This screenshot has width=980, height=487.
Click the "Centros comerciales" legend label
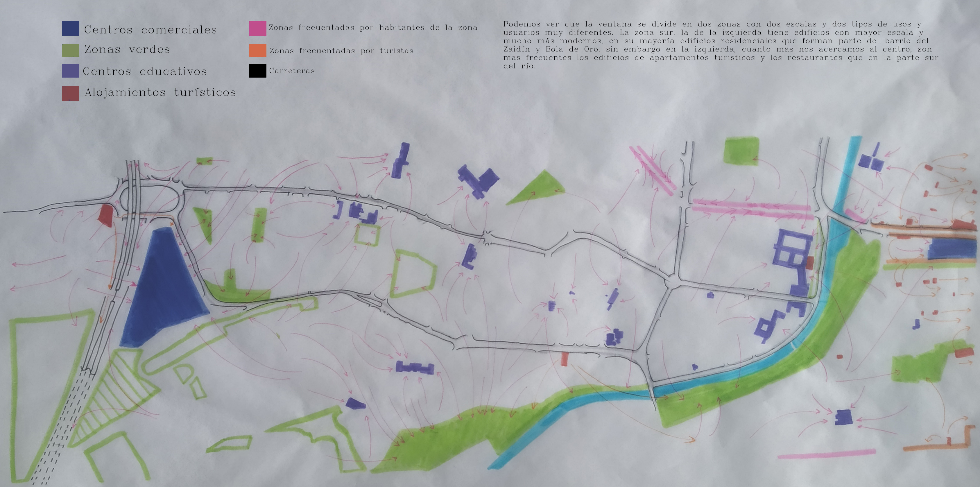150,30
